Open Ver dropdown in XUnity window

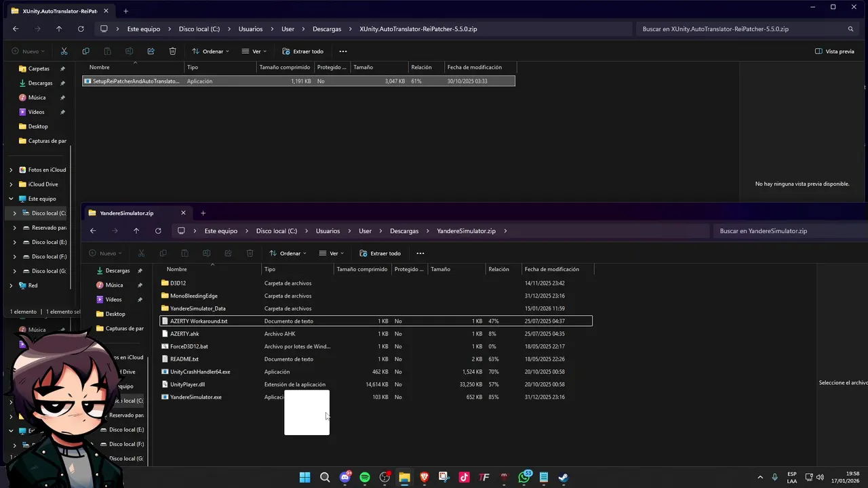point(255,52)
